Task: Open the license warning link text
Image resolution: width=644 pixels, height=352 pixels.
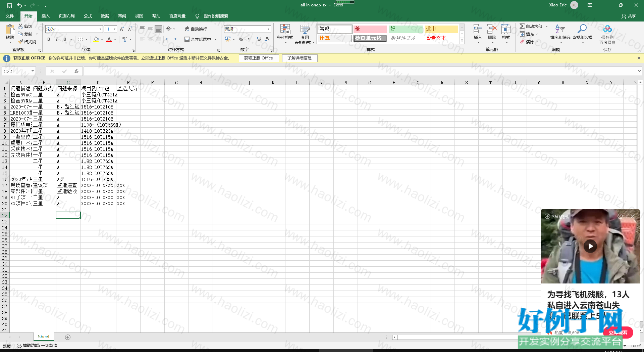Action: [x=140, y=58]
